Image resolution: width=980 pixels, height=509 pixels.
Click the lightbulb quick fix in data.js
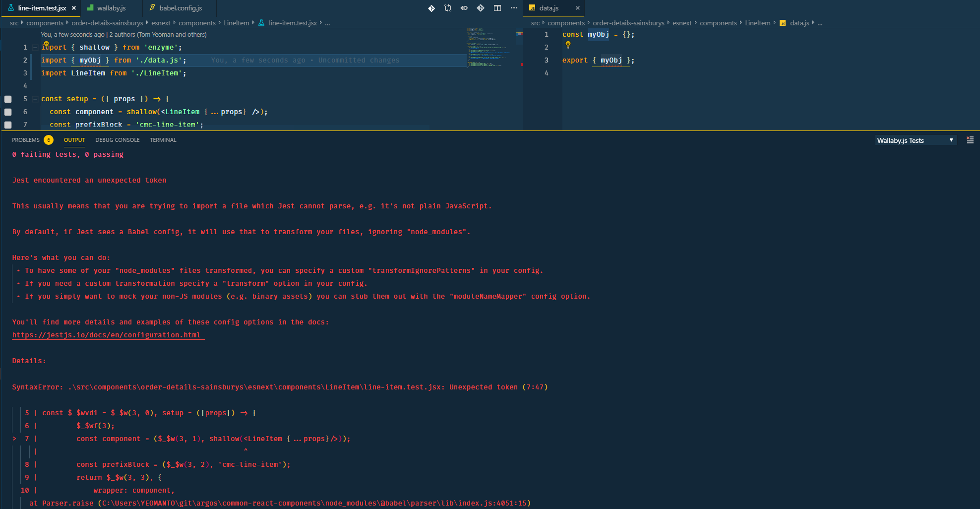pos(568,45)
